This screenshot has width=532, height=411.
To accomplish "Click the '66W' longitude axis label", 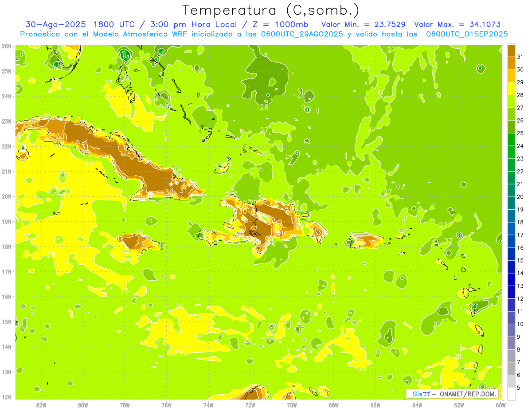I will point(376,405).
